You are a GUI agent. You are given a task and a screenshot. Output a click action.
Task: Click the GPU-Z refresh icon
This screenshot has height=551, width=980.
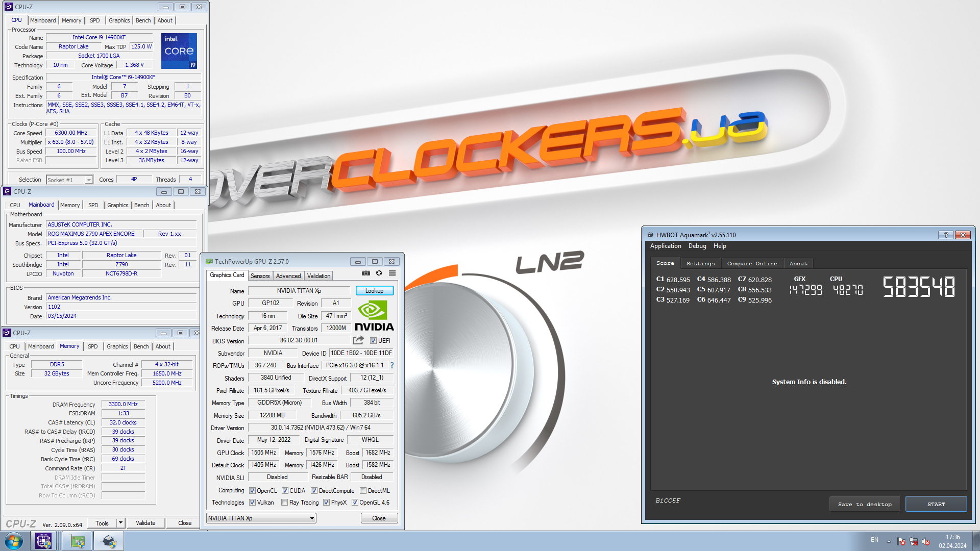coord(379,273)
